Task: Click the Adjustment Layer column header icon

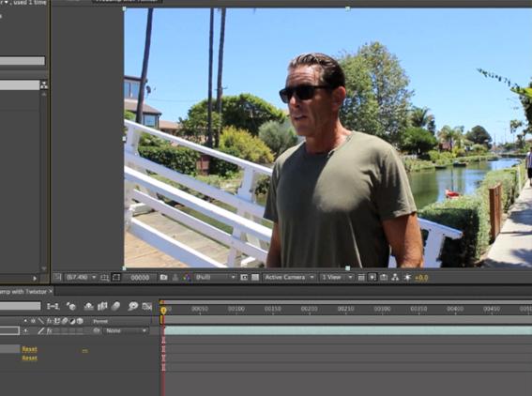Action: click(x=72, y=321)
